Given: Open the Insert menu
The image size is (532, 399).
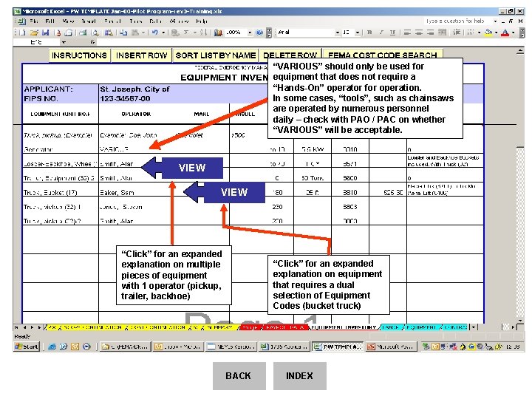Looking at the screenshot, I should point(88,21).
